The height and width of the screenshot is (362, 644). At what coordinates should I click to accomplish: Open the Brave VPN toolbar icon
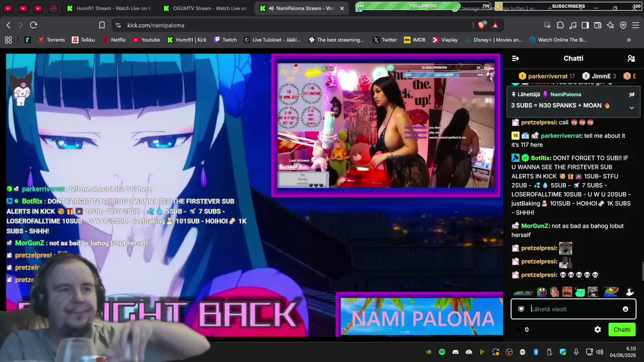(623, 25)
